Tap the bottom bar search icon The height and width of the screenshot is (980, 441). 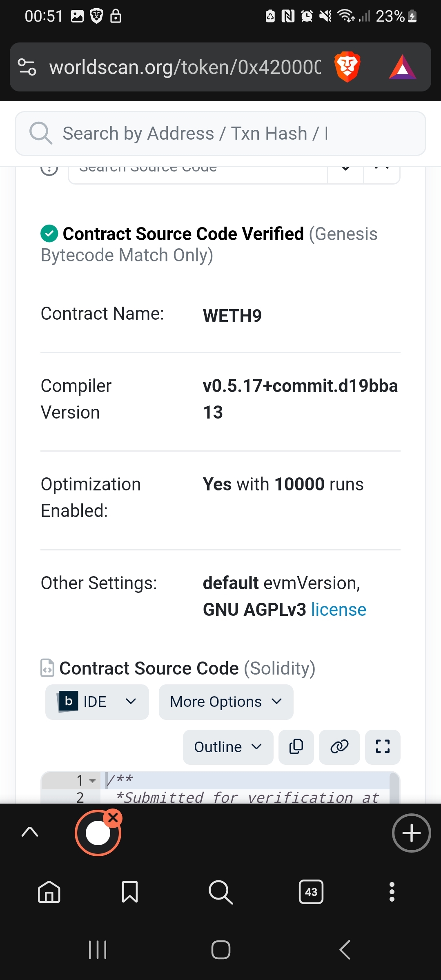(220, 892)
